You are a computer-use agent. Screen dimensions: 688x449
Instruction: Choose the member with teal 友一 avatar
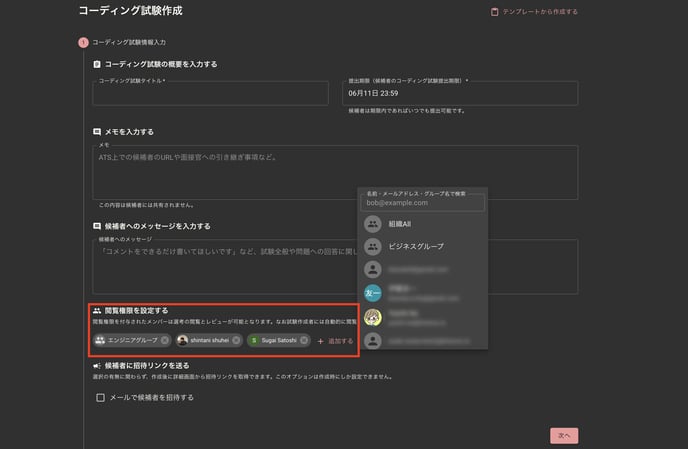tap(423, 293)
